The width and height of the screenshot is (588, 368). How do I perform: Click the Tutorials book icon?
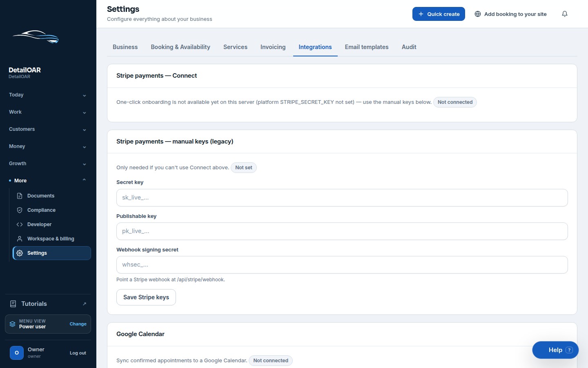coord(13,304)
